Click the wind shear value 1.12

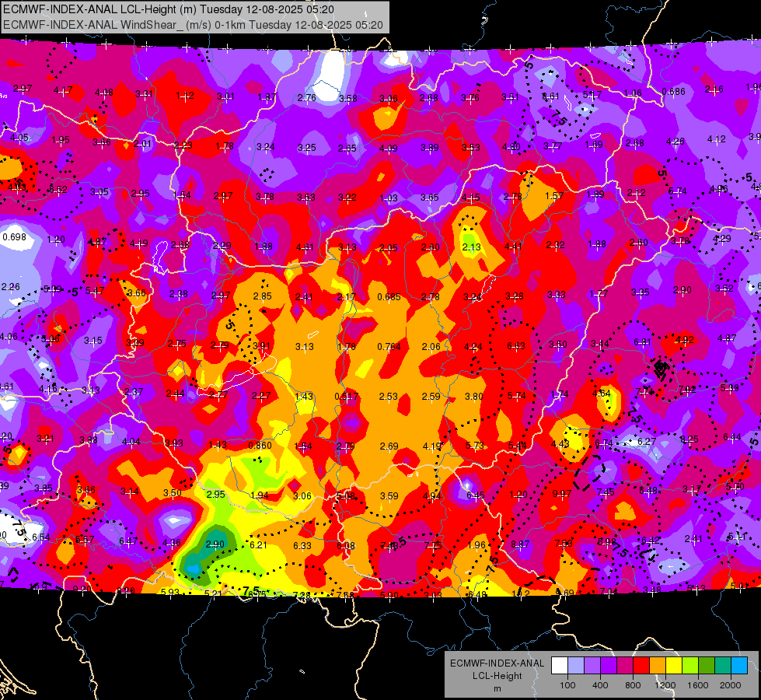(185, 96)
